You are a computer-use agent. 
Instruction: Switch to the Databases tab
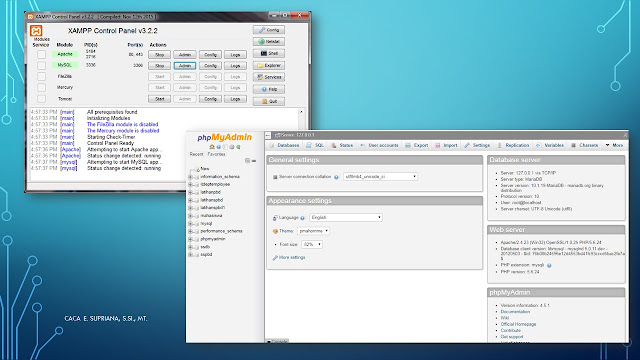[x=284, y=145]
